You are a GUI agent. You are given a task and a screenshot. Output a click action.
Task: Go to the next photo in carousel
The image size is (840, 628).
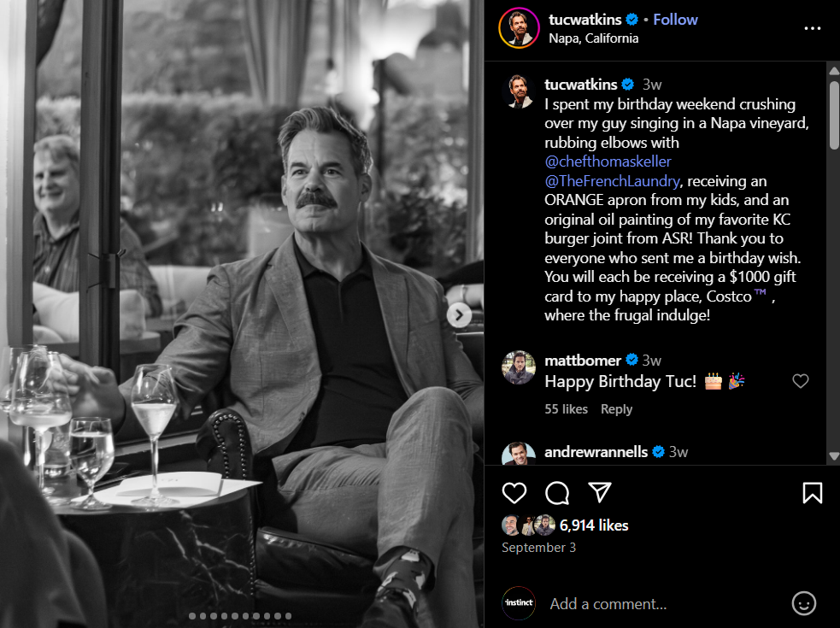click(459, 315)
